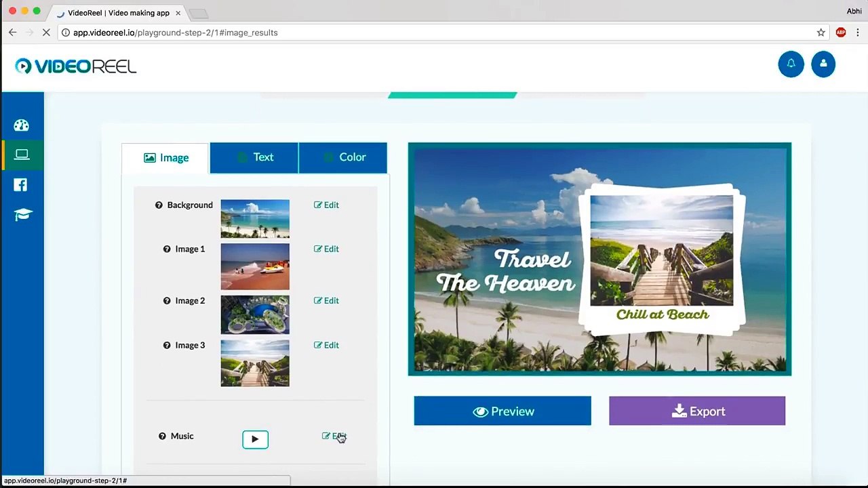Edit Image 2

[326, 300]
